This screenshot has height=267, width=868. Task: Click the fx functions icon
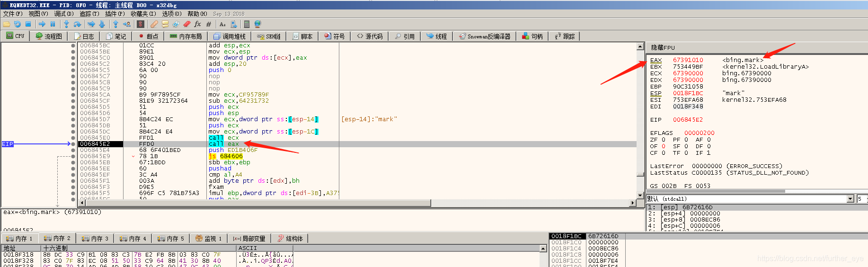(197, 24)
